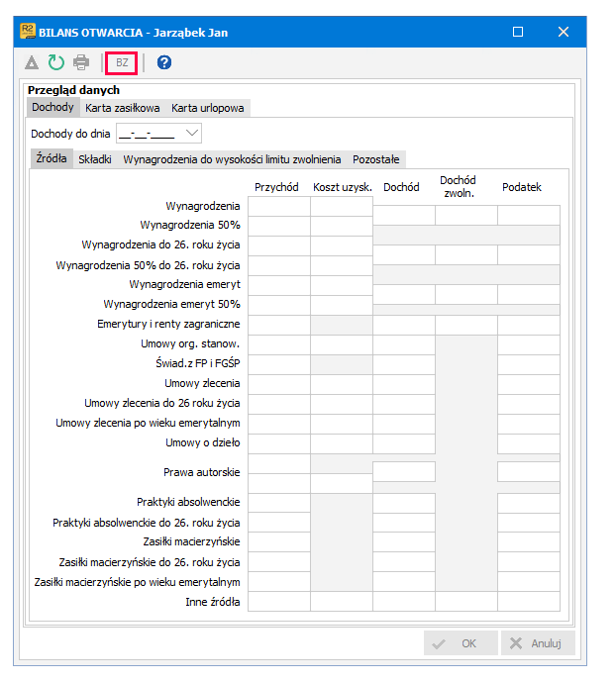Click the Koszt uzysk. field for Umowy o dzieło
The width and height of the screenshot is (616, 682).
tap(342, 443)
